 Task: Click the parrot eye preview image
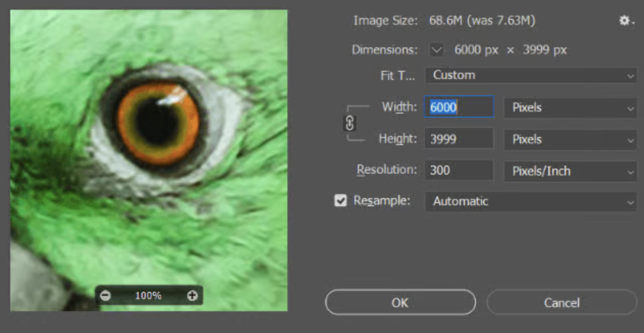[149, 160]
